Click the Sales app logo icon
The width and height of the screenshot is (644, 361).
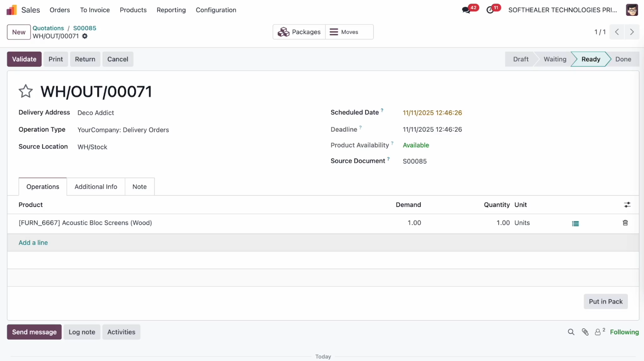tap(12, 10)
